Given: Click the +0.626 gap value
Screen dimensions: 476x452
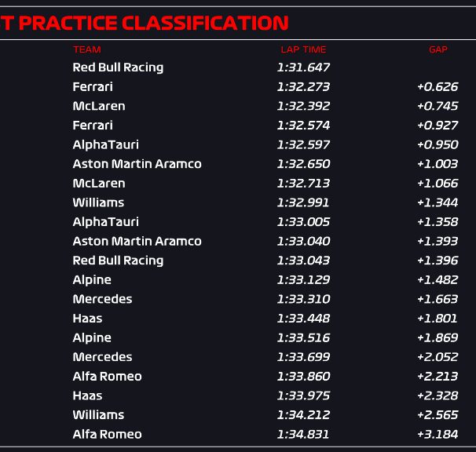Looking at the screenshot, I should [x=438, y=87].
